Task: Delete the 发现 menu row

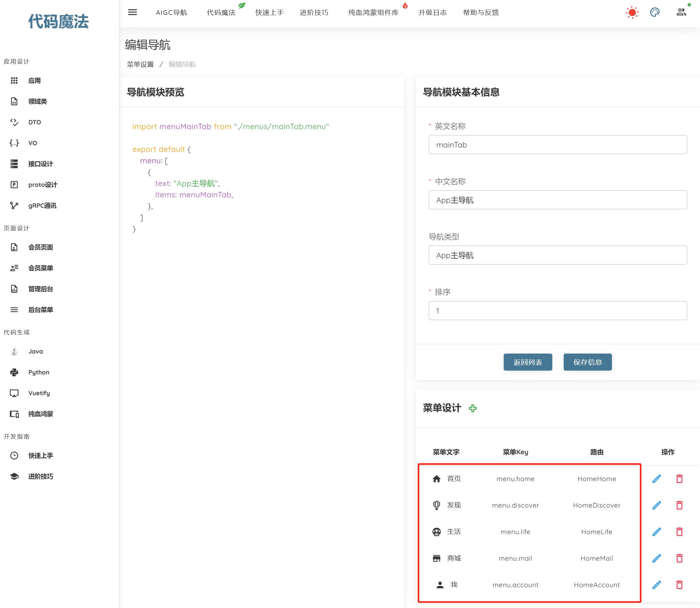Action: click(679, 505)
